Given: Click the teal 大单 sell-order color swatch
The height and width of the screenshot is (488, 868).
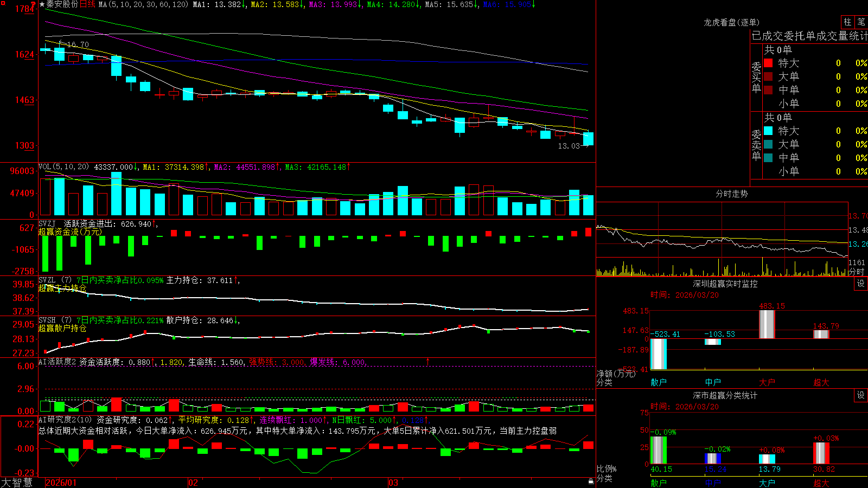Looking at the screenshot, I should pyautogui.click(x=768, y=144).
